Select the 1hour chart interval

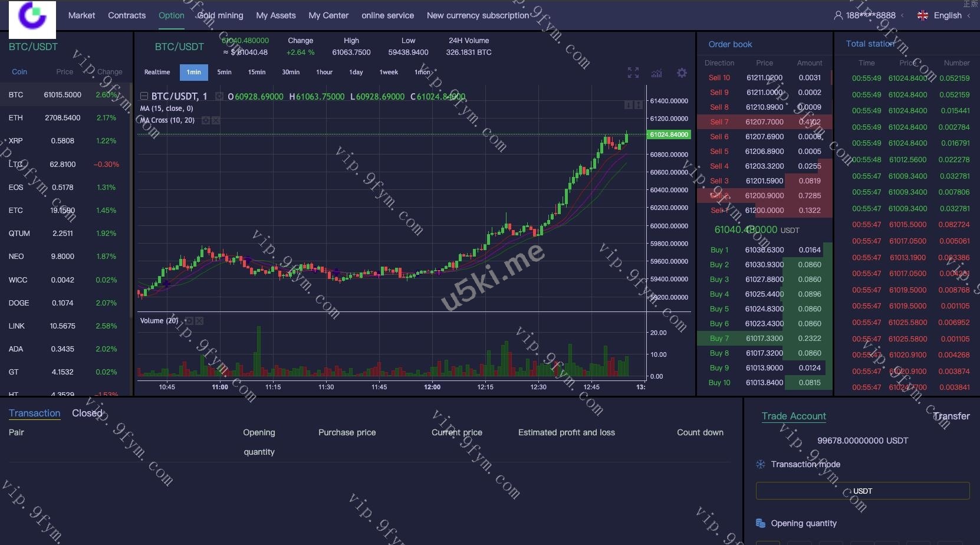pos(324,72)
